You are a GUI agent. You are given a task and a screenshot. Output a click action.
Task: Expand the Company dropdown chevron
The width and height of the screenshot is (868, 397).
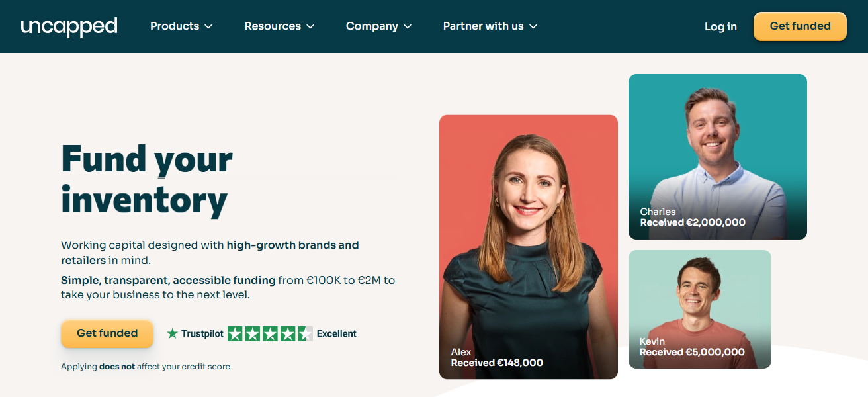[x=408, y=26]
